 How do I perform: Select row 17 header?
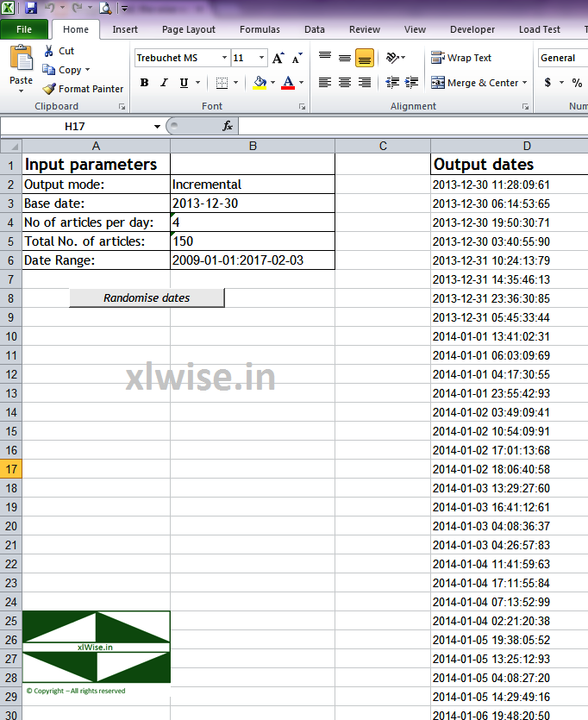click(11, 469)
